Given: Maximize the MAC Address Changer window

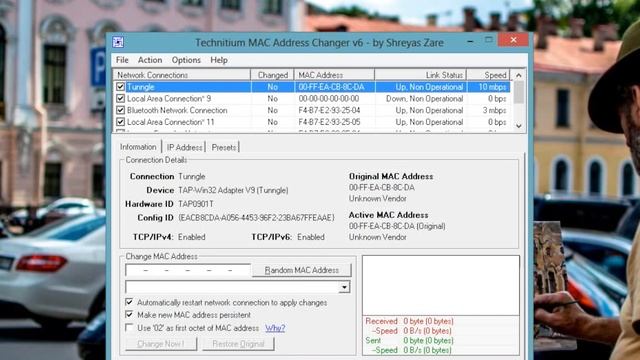Looking at the screenshot, I should [489, 40].
